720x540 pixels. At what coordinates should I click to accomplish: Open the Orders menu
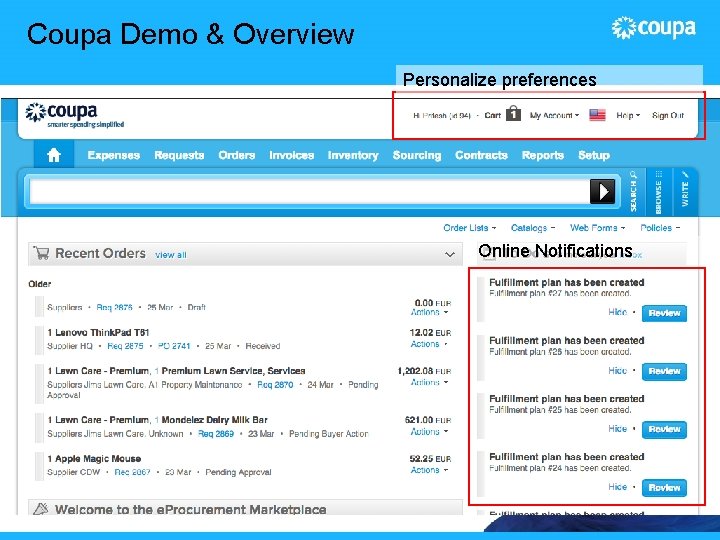click(236, 155)
